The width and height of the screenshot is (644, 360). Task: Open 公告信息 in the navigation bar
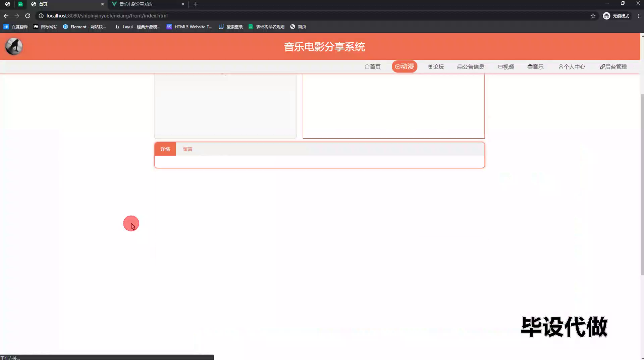pos(471,66)
